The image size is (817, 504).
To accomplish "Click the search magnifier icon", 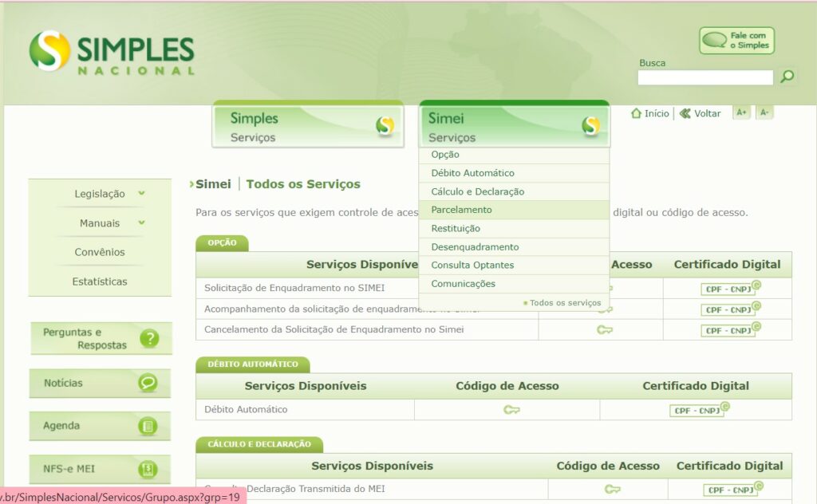I will pyautogui.click(x=787, y=77).
